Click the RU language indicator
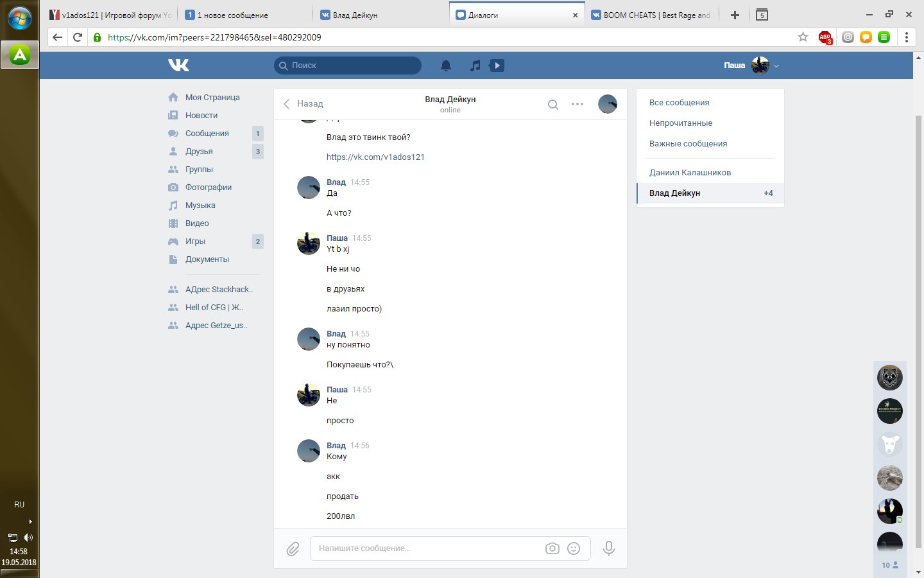Viewport: 924px width, 578px height. (x=19, y=505)
